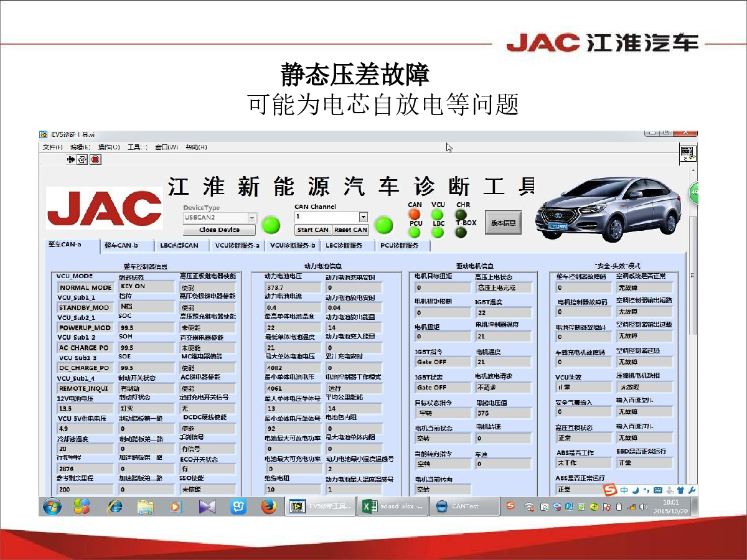This screenshot has height=560, width=747.
Task: Click the CHR status indicator LED
Action: coord(461,214)
